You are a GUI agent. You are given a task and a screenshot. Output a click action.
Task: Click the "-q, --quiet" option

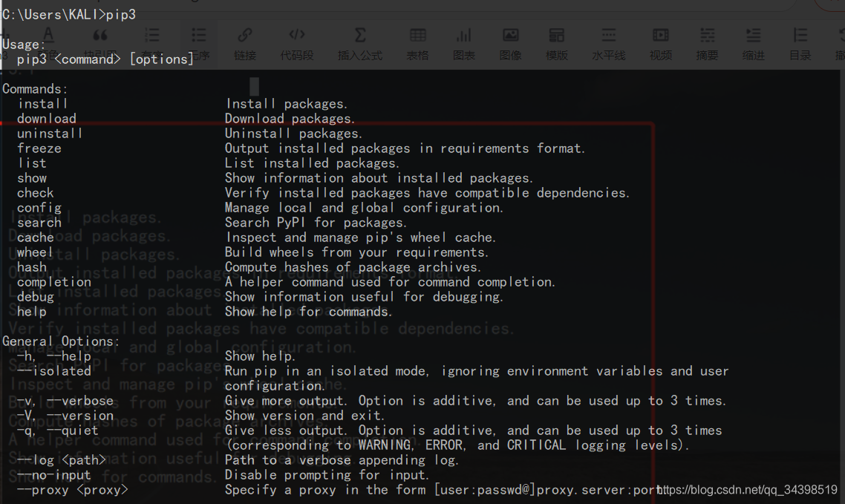58,431
